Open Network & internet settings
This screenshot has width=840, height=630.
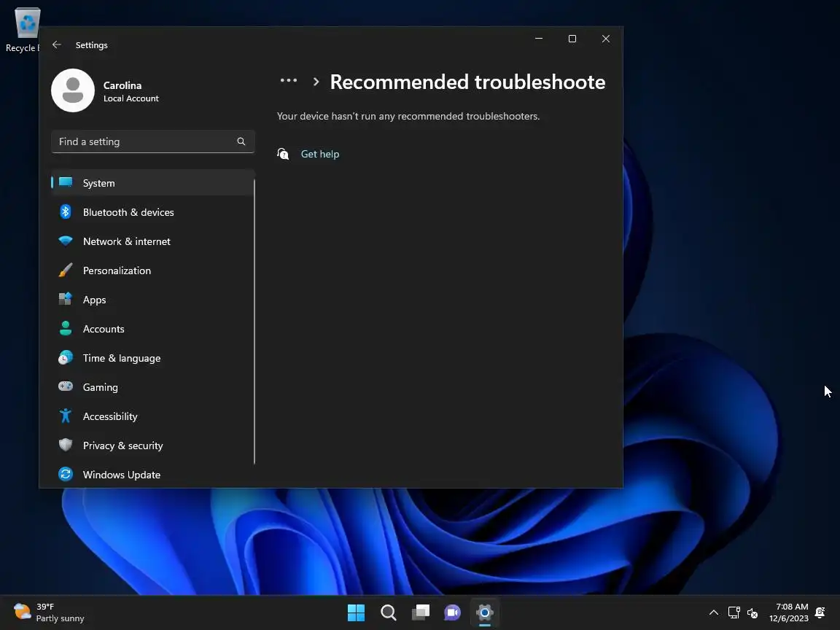point(152,241)
